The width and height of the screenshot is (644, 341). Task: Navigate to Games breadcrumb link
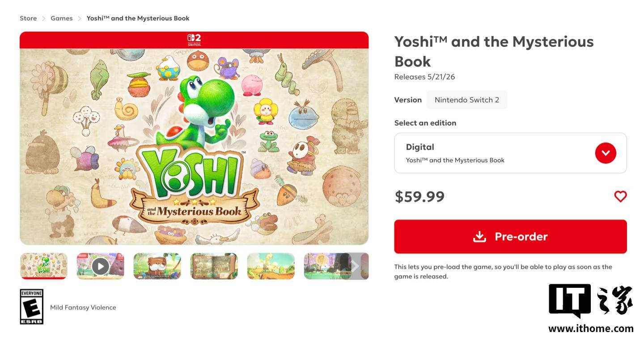(x=62, y=18)
